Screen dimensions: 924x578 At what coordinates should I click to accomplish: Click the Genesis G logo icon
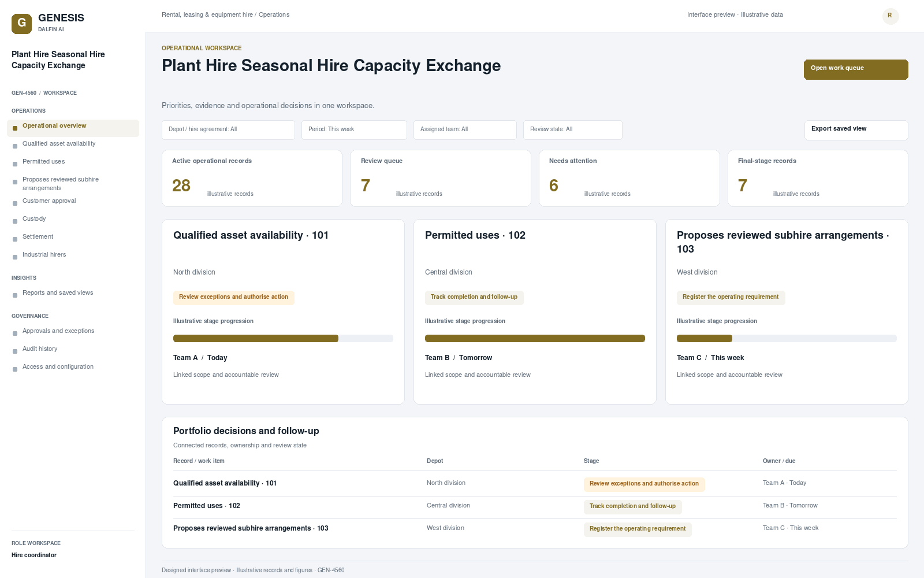[21, 24]
